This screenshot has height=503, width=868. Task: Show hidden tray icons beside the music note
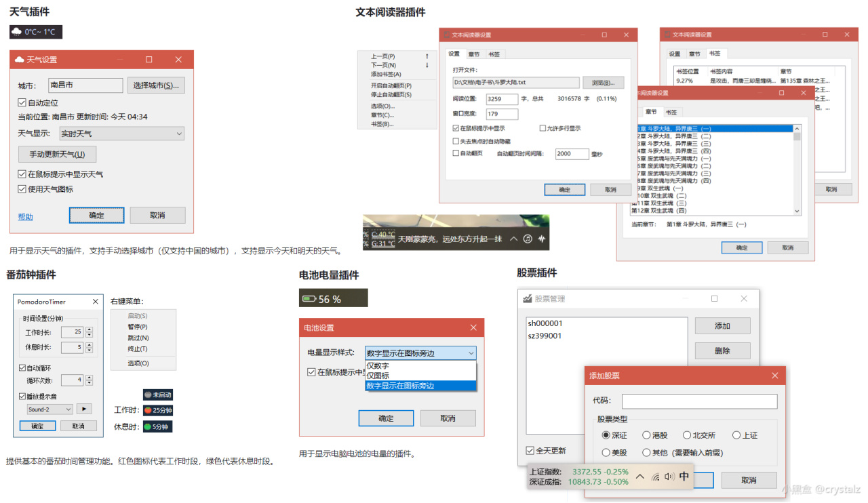click(x=513, y=239)
